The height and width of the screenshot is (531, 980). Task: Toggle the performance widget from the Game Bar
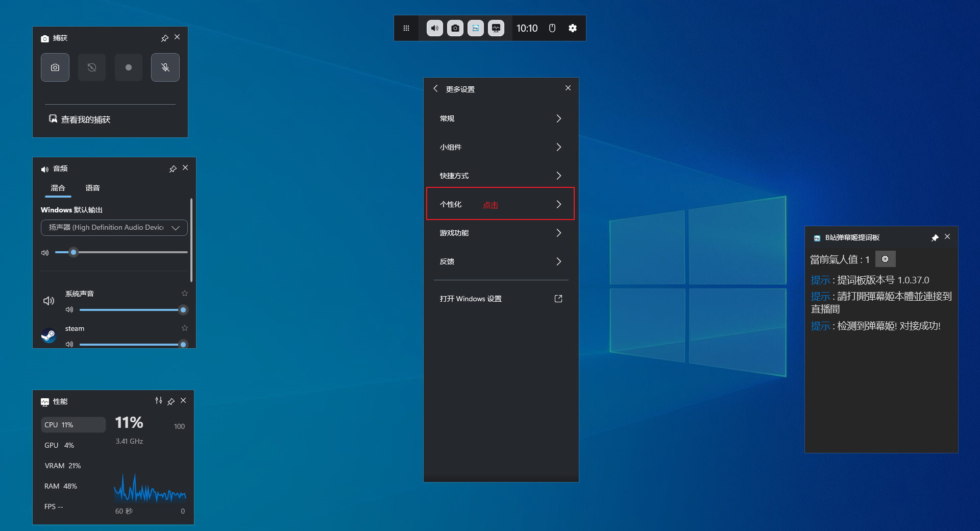[x=496, y=29]
